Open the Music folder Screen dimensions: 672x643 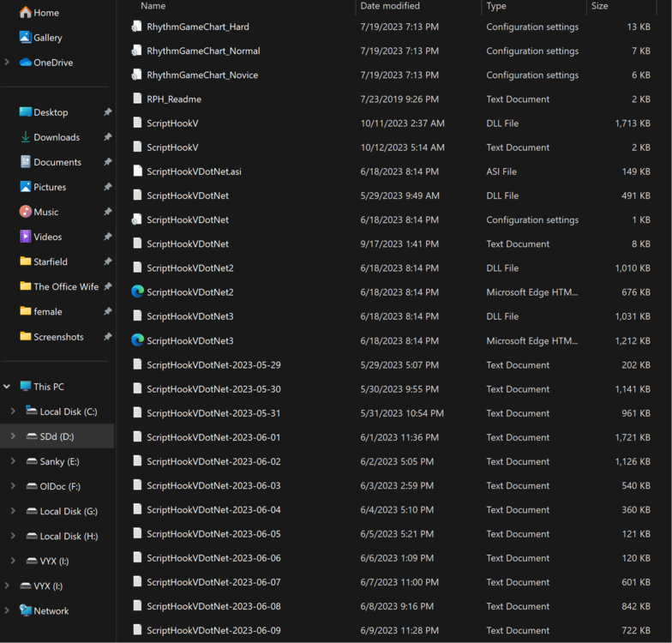pos(39,212)
